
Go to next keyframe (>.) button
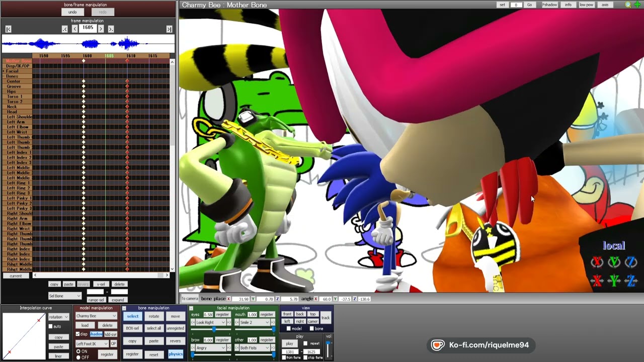(111, 29)
